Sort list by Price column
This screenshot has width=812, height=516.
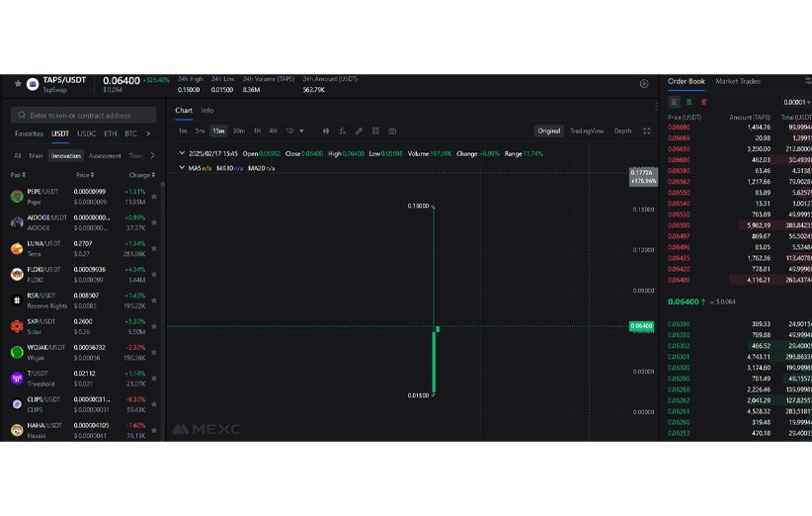point(85,175)
